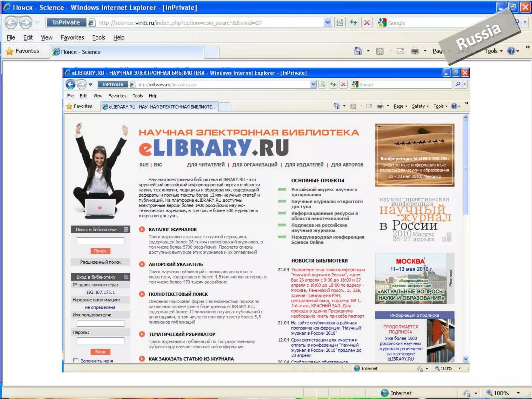Click the inner browser Back arrow button
Viewport: 532px width, 399px height.
(70, 84)
